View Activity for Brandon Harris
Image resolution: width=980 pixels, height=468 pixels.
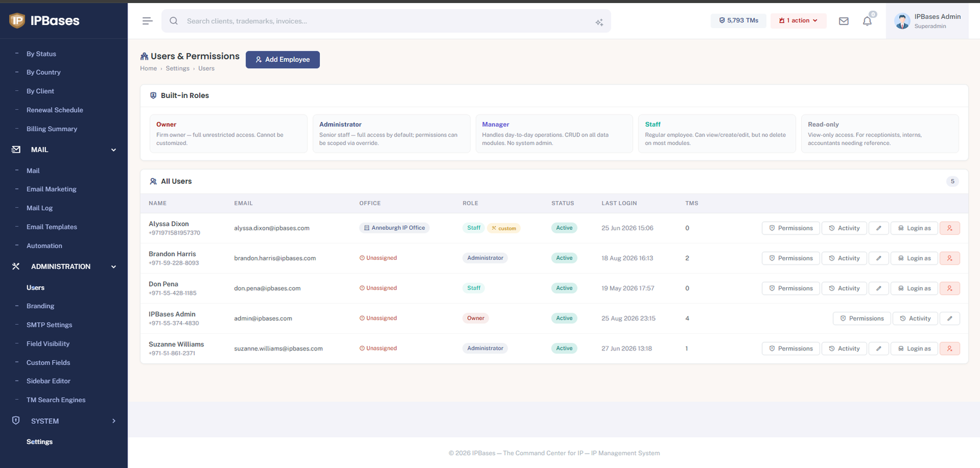click(844, 258)
